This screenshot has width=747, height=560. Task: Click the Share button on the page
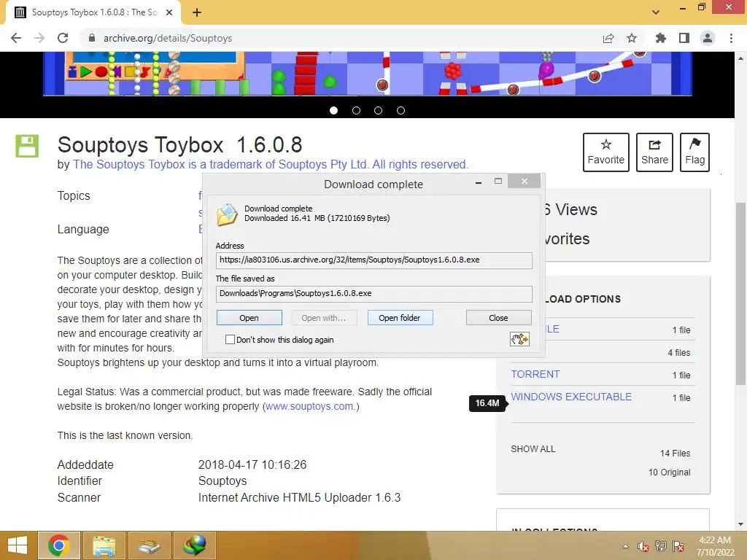coord(654,152)
